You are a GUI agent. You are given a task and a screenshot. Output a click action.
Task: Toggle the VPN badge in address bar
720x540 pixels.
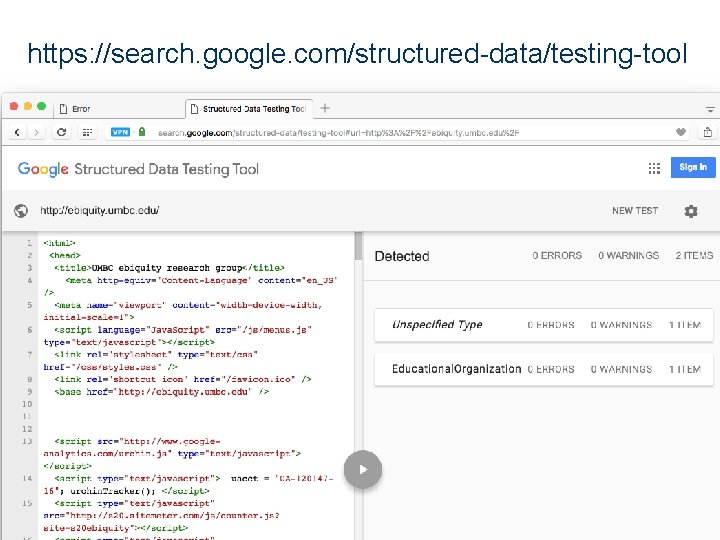120,132
